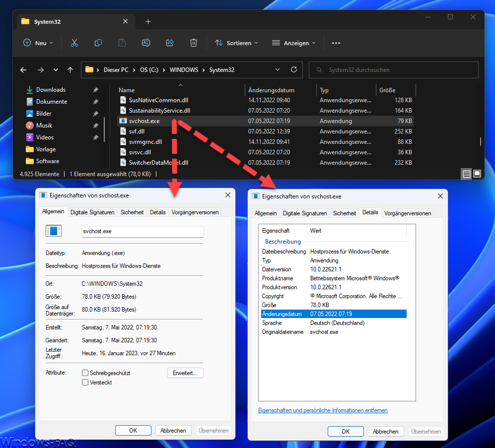
Task: Open Vorgängerversionen tab in left dialog
Action: coord(195,212)
